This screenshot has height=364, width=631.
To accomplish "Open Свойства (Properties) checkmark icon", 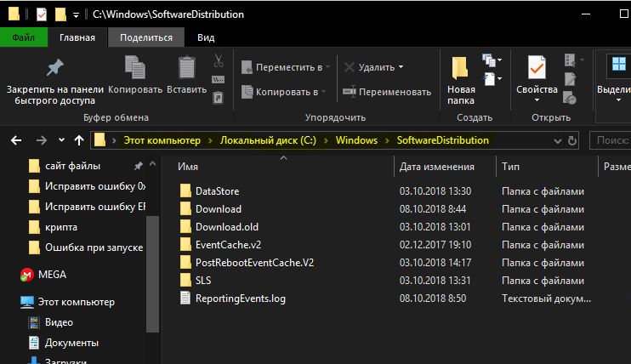I will click(537, 67).
